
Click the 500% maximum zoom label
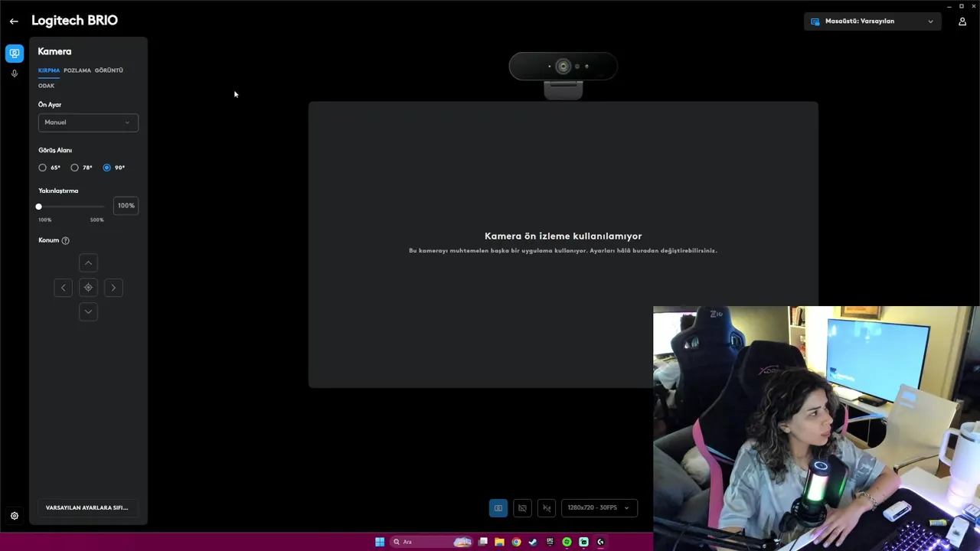96,220
